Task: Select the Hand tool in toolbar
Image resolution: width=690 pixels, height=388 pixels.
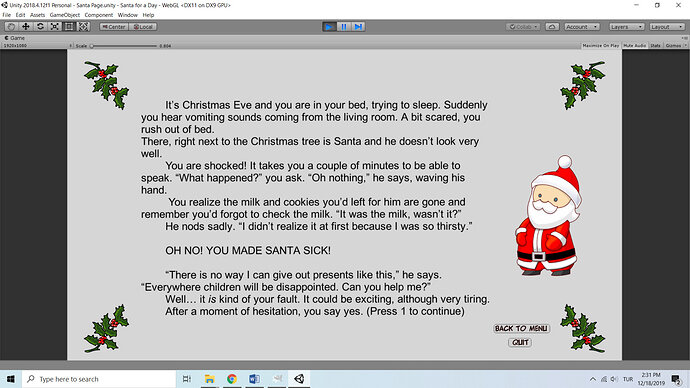Action: [11, 27]
